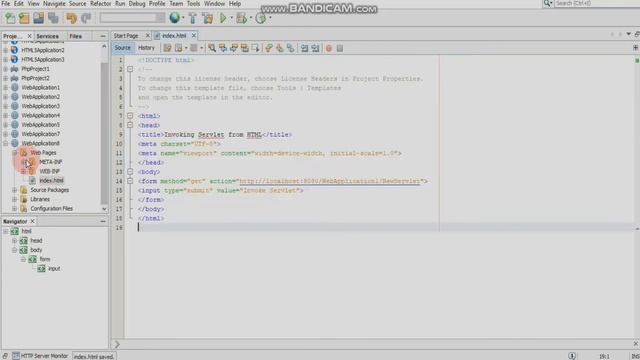
Task: Expand the Source Packages folder
Action: click(x=15, y=190)
